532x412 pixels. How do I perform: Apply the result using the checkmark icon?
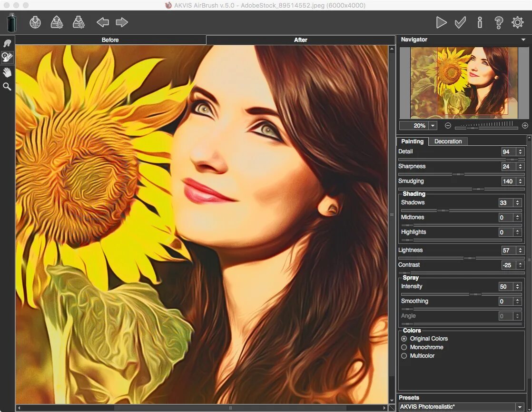coord(460,22)
